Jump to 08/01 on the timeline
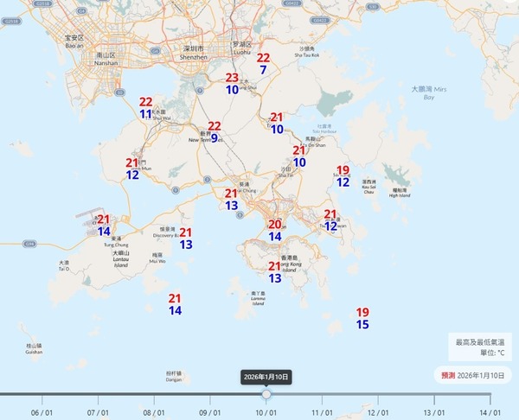 154,411
